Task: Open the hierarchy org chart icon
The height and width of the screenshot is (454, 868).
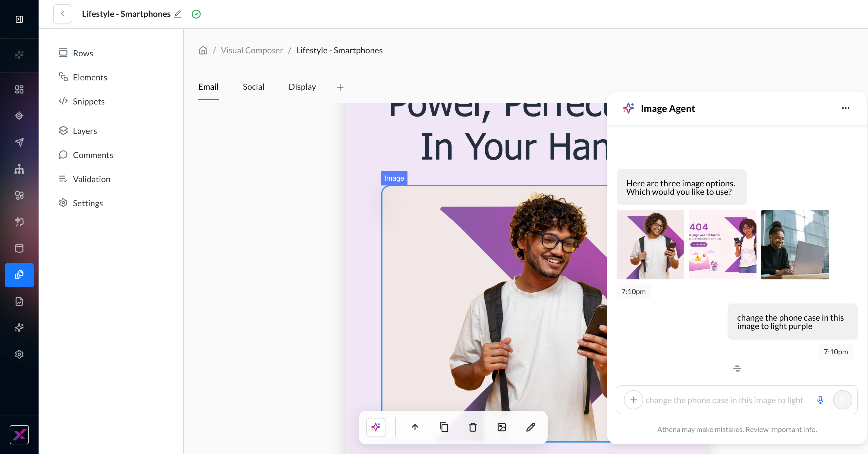Action: 19,169
